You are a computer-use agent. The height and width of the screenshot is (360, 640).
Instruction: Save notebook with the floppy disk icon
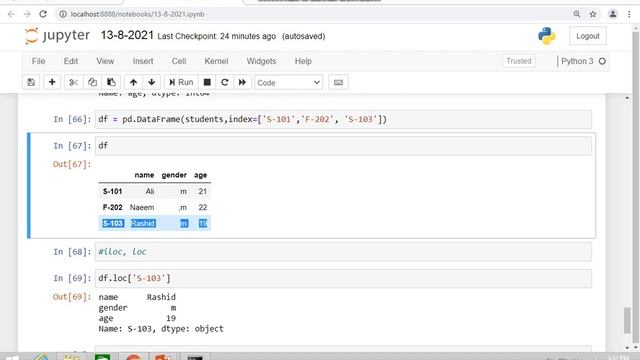(31, 82)
